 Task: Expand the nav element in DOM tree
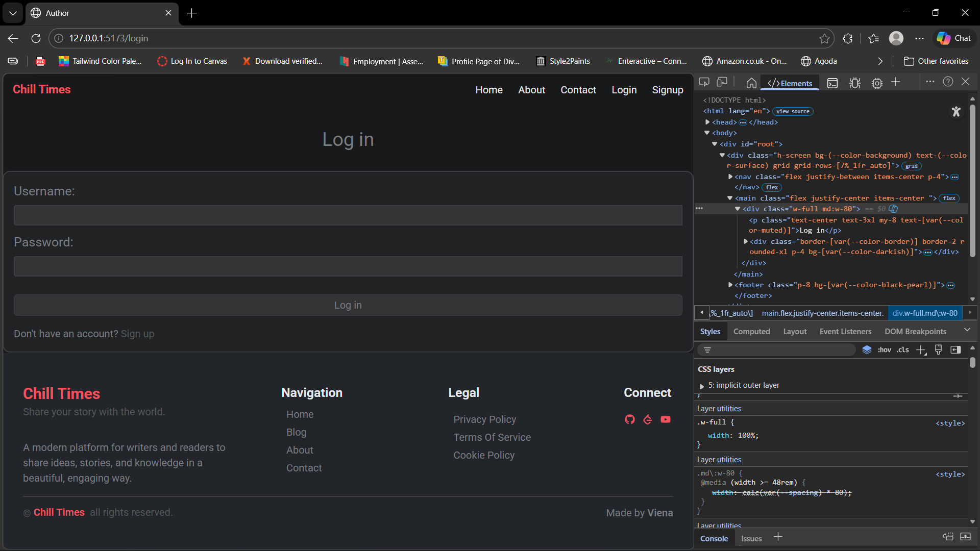730,177
